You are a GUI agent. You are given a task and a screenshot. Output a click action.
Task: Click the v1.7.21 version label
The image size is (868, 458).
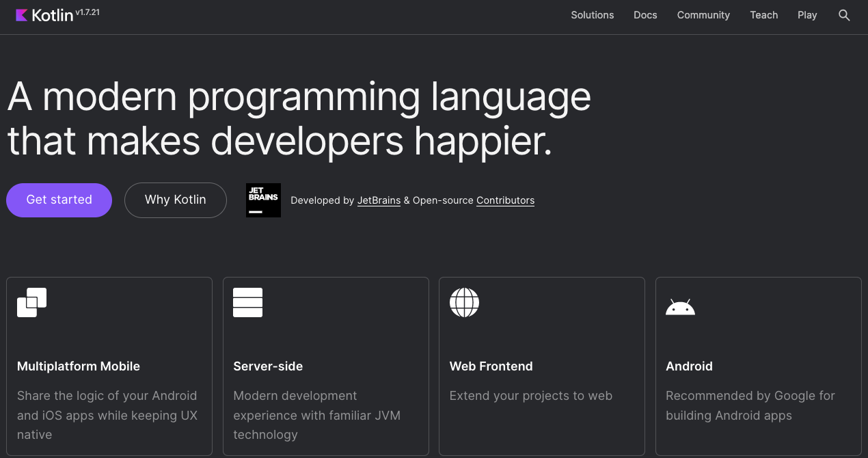(x=87, y=12)
